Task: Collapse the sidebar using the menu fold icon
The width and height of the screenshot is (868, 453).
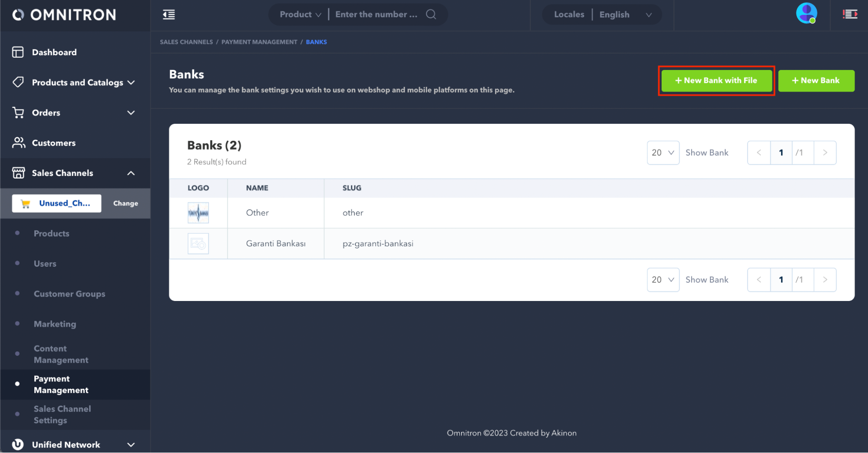Action: click(x=169, y=15)
